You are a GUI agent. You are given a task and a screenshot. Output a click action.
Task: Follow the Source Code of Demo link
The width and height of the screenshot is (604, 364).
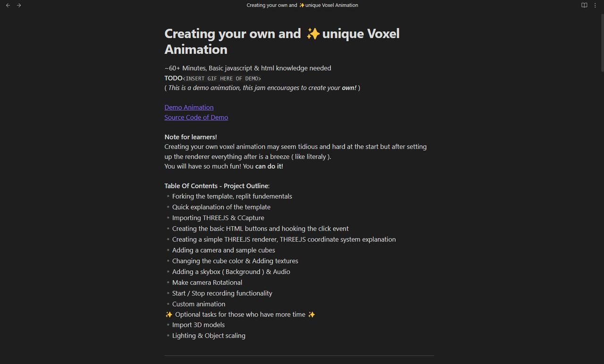(x=196, y=117)
